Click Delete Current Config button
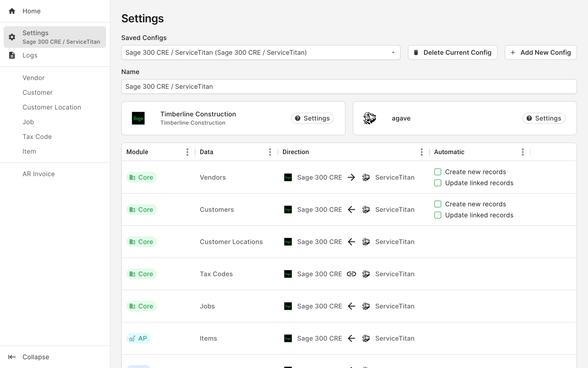 coord(452,52)
